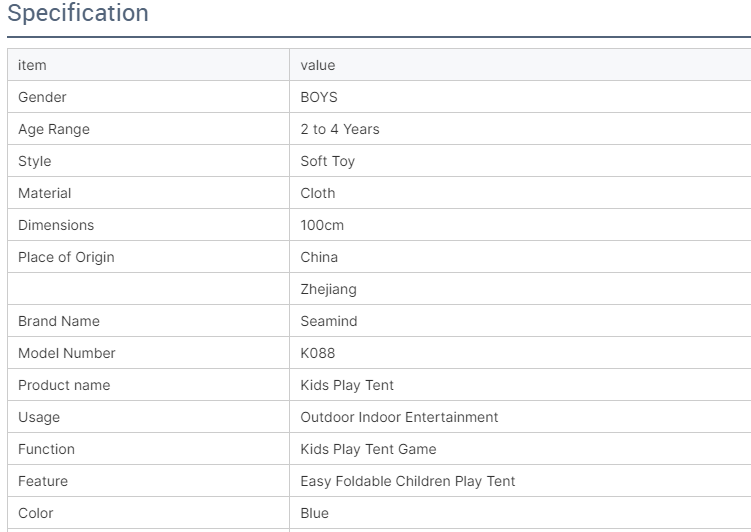Click the Easy Foldable Children Play Tent text
This screenshot has width=751, height=532.
point(408,481)
